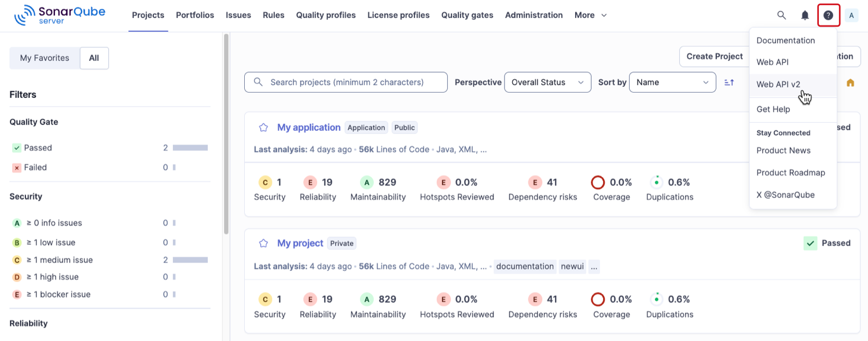Open Administration tab

[534, 16]
